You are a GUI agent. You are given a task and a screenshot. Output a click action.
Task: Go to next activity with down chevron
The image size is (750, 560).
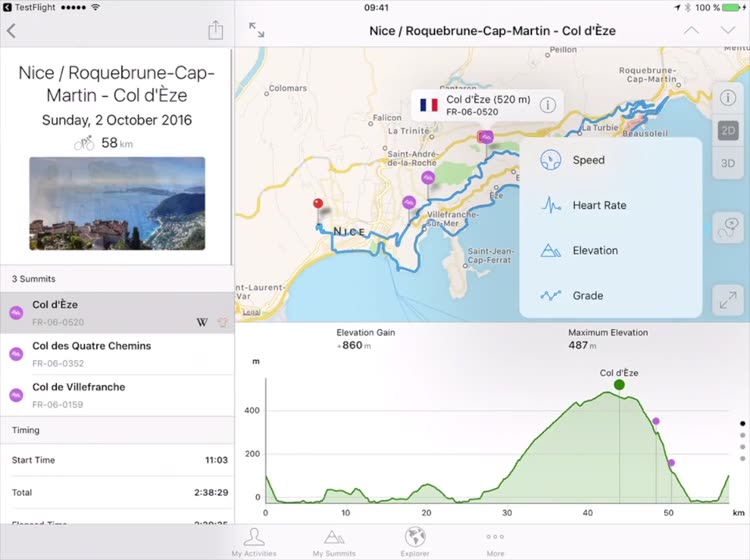728,30
